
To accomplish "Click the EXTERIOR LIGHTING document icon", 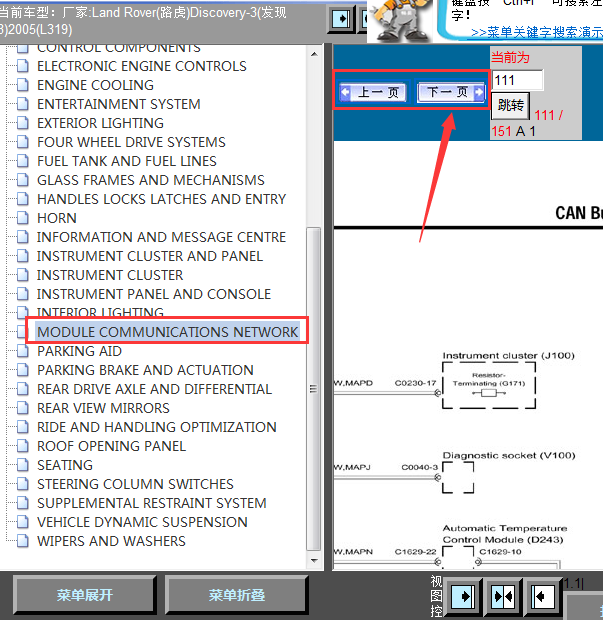I will coord(23,123).
